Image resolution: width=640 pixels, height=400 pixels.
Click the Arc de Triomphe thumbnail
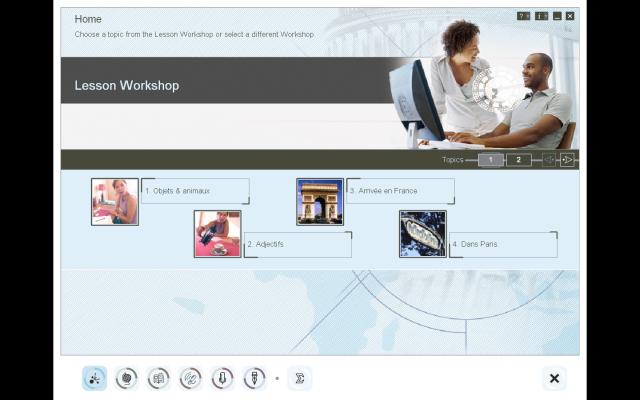click(x=320, y=202)
